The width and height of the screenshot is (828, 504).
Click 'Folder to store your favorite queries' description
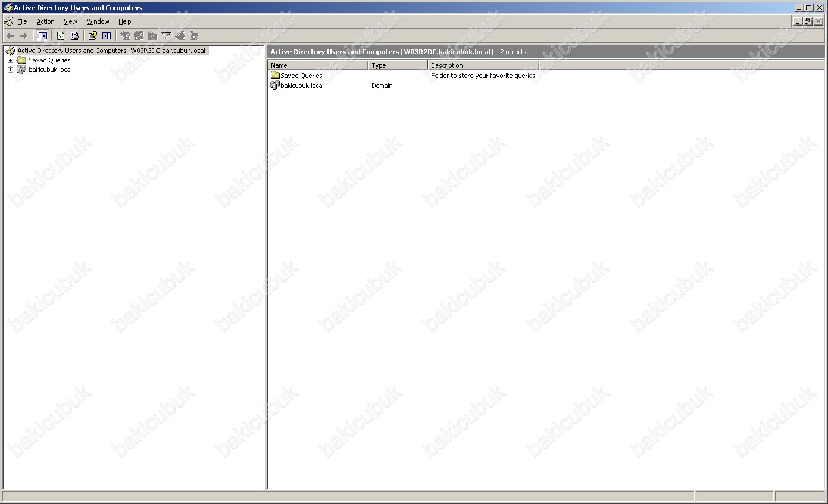(x=483, y=76)
